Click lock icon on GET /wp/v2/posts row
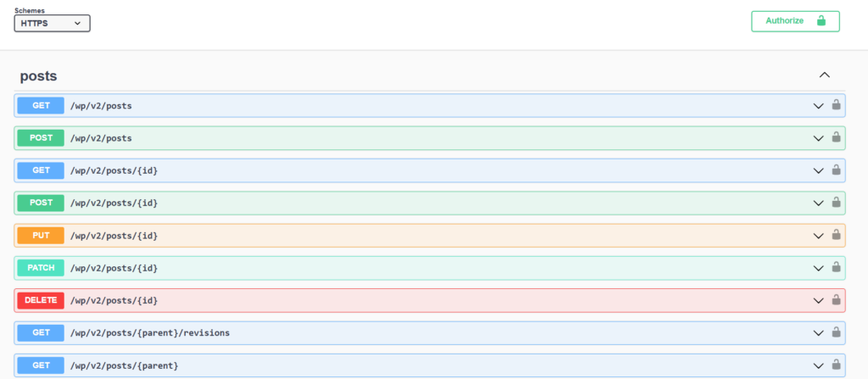 coord(836,105)
